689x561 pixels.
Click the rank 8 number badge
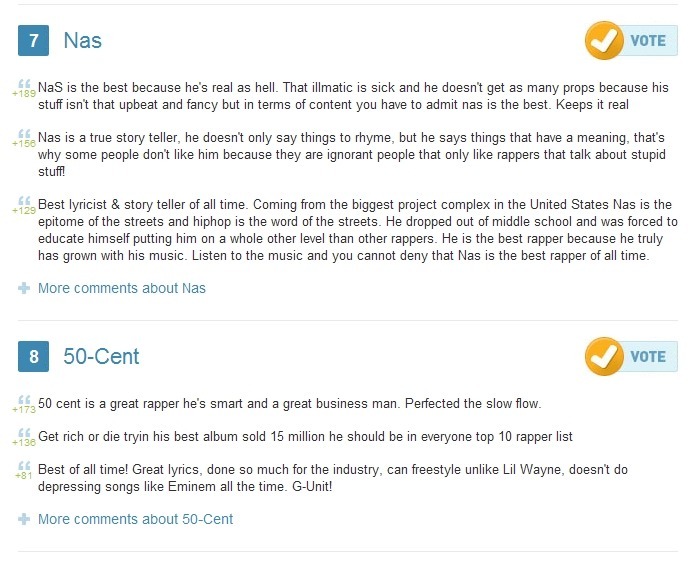tap(34, 357)
